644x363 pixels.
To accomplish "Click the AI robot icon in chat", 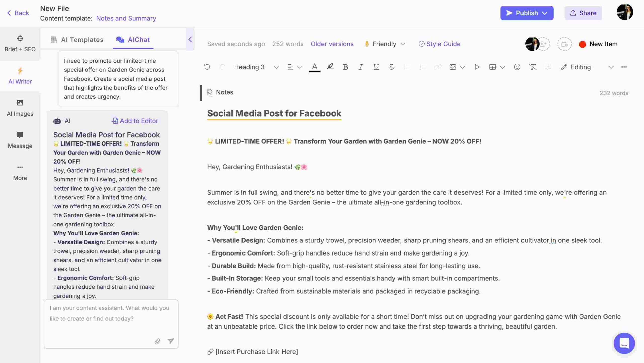I will [x=57, y=121].
